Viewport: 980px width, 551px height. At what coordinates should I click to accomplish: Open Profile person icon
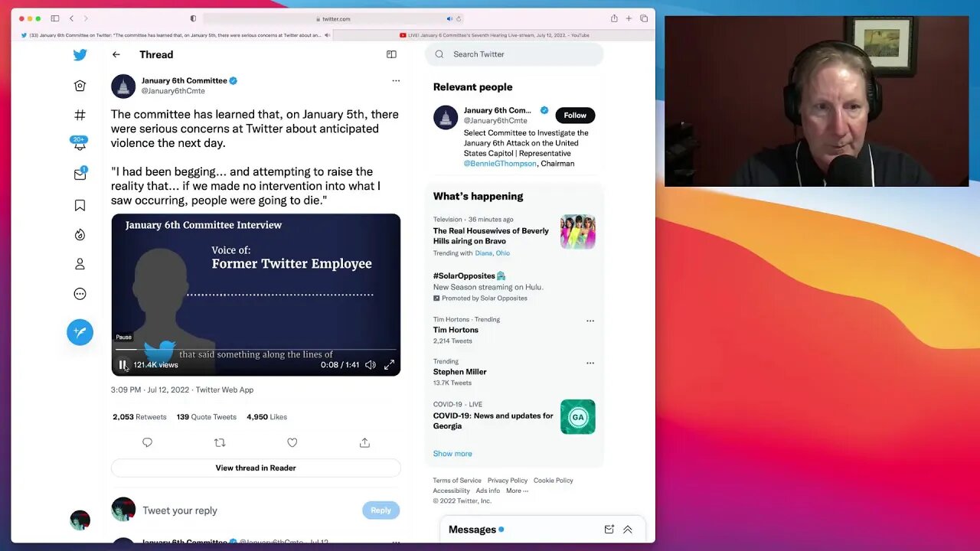point(80,264)
